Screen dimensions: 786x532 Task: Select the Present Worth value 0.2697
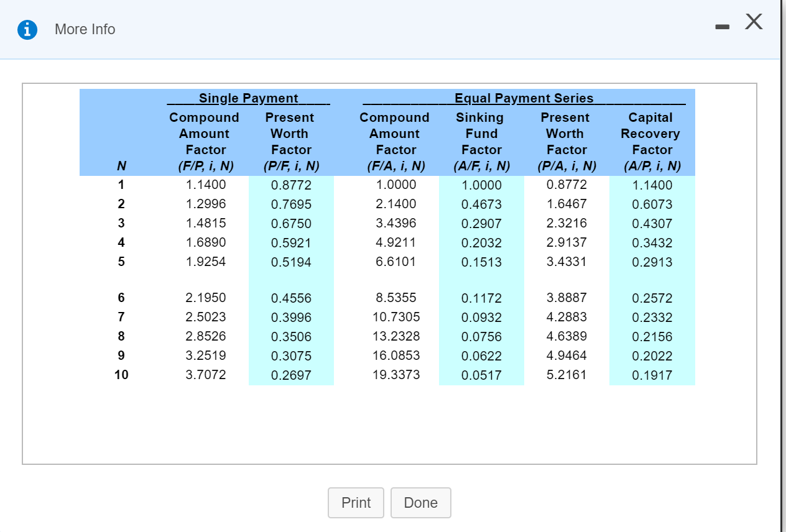point(291,375)
